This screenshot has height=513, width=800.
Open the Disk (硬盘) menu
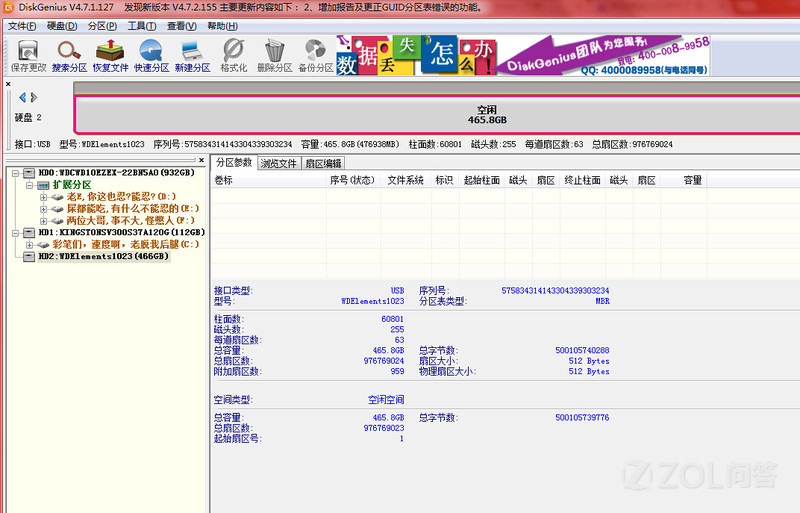pyautogui.click(x=62, y=26)
